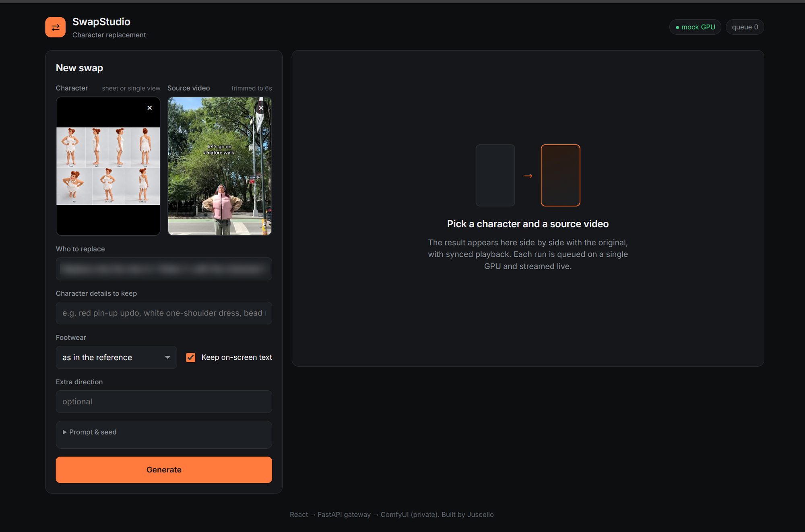The width and height of the screenshot is (805, 532).
Task: Click the SwapStudio title text
Action: click(x=101, y=22)
